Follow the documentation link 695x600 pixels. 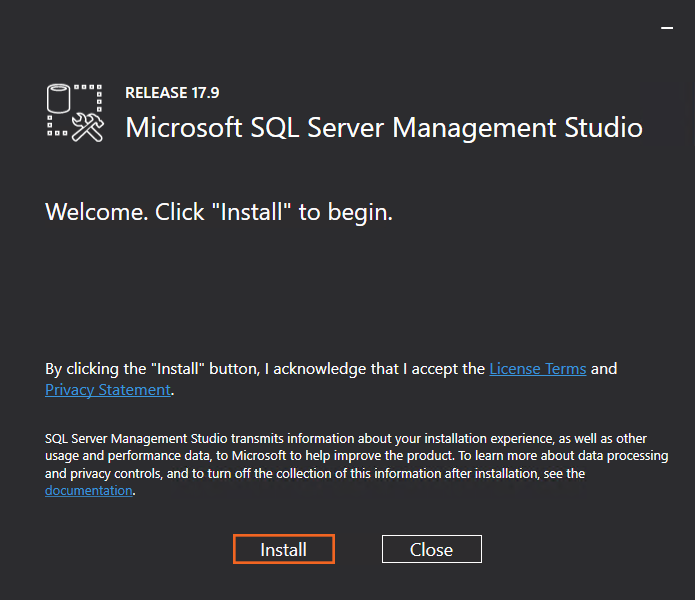tap(89, 491)
